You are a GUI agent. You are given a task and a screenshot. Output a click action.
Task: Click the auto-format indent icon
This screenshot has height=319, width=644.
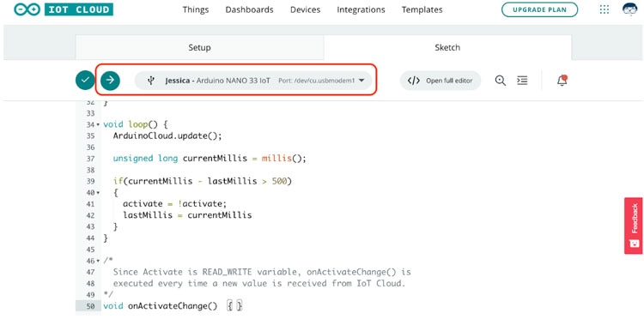point(522,81)
